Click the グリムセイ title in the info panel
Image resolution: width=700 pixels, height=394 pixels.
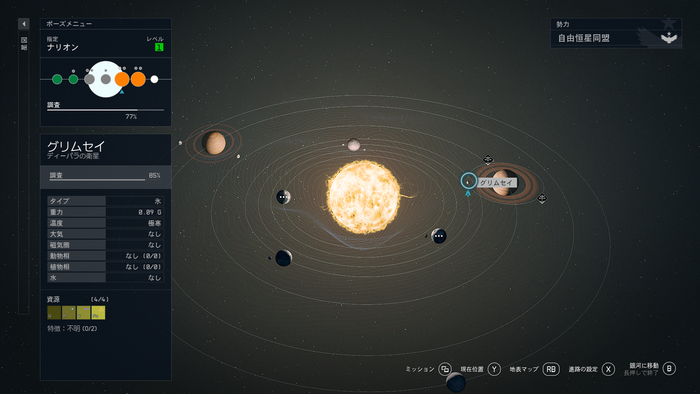[76, 146]
